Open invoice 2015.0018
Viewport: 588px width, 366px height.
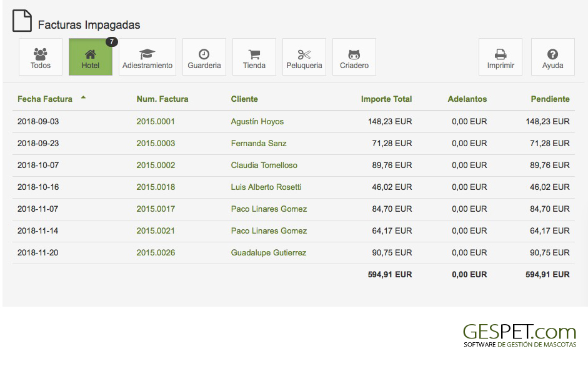pos(156,187)
